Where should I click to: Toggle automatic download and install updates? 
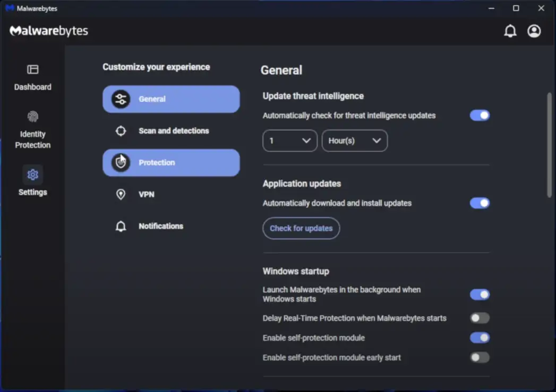pos(480,203)
